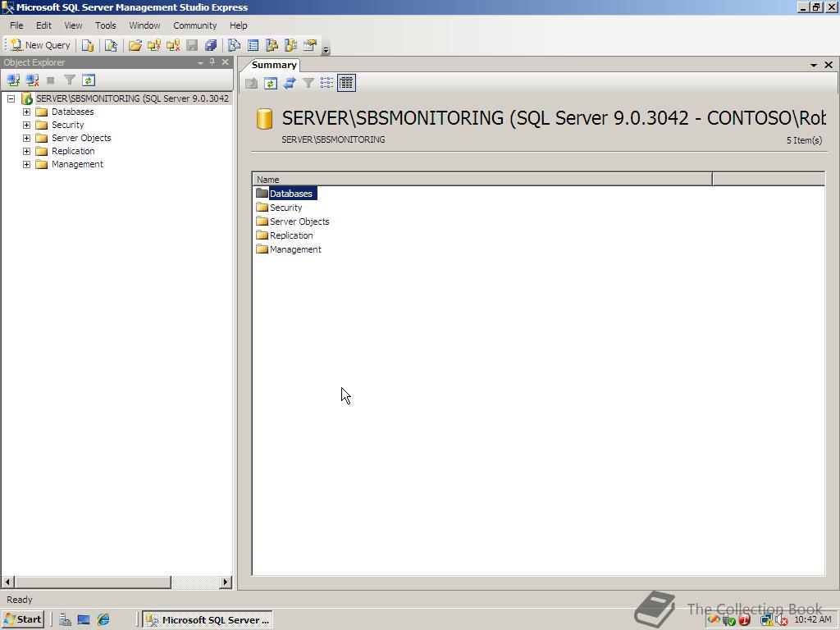The height and width of the screenshot is (630, 840).
Task: Expand the Databases tree node
Action: [26, 112]
